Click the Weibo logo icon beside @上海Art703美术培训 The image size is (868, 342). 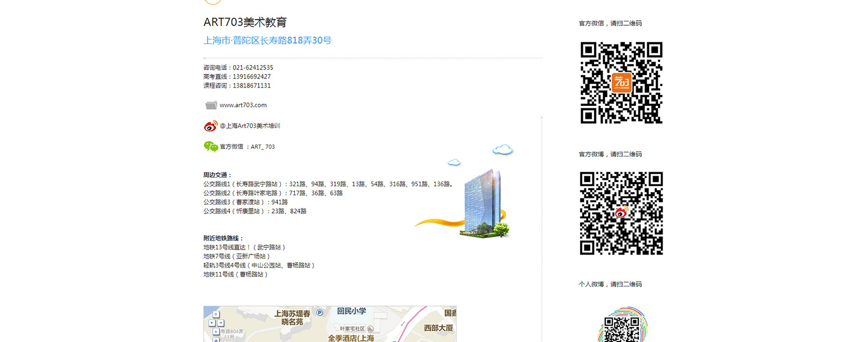(x=211, y=126)
